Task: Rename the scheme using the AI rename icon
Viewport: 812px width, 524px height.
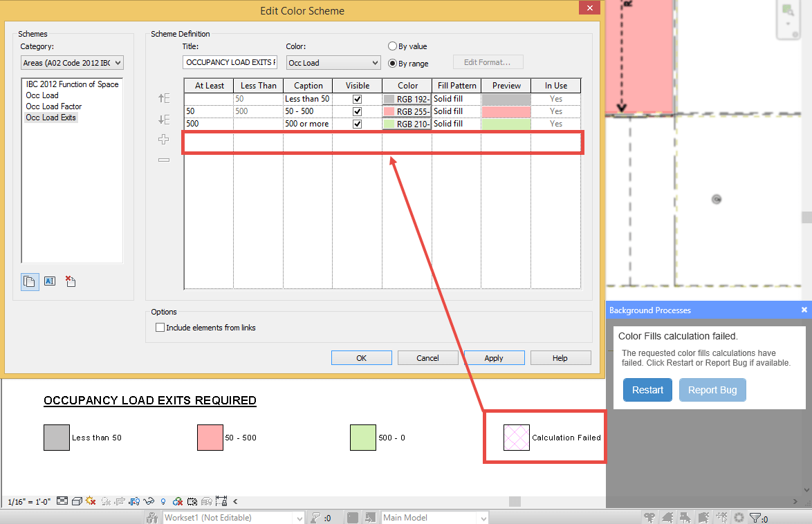Action: click(x=49, y=281)
